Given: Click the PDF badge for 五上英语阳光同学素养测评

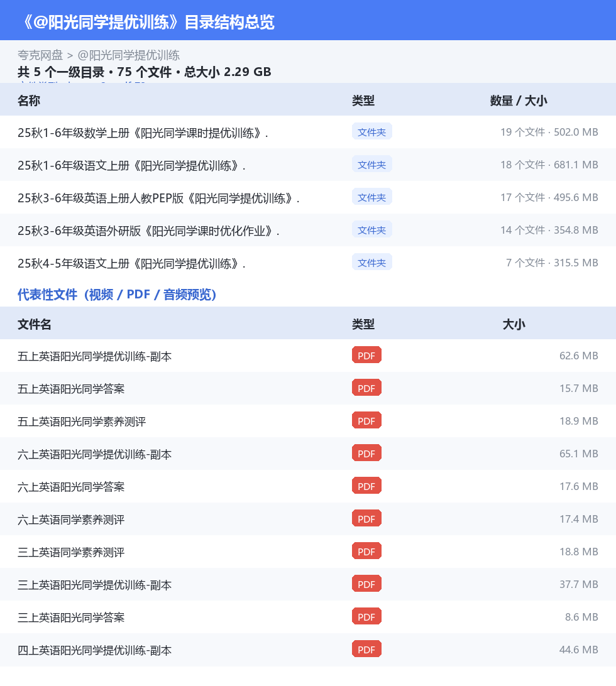Looking at the screenshot, I should [x=366, y=421].
